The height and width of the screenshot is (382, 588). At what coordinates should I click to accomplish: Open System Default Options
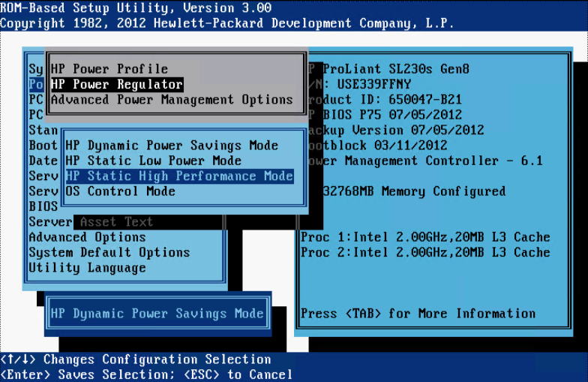(x=109, y=252)
